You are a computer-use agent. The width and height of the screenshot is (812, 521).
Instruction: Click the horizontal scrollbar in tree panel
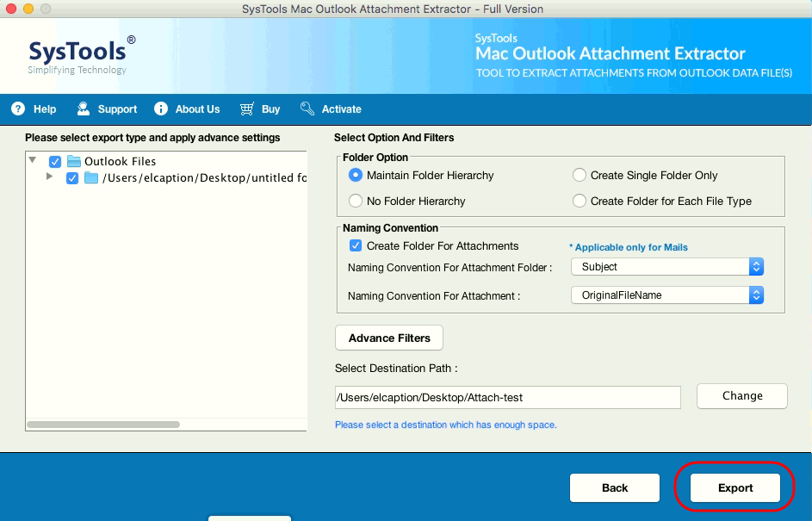click(x=103, y=425)
